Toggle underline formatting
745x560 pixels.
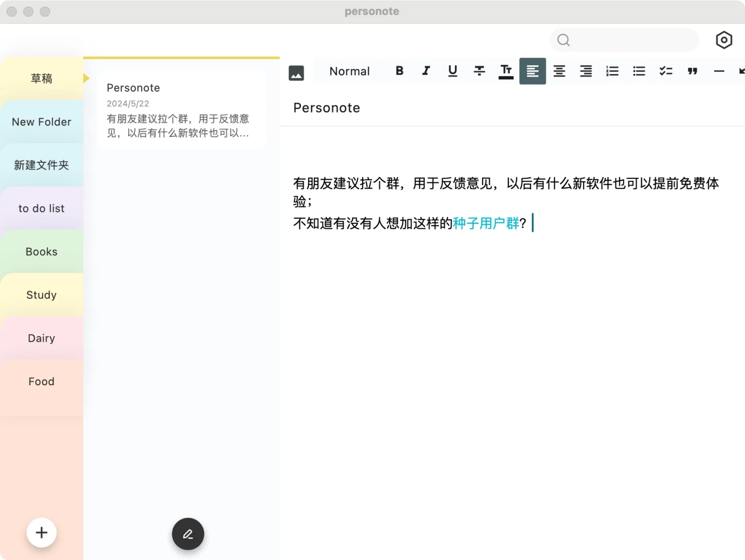coord(452,71)
